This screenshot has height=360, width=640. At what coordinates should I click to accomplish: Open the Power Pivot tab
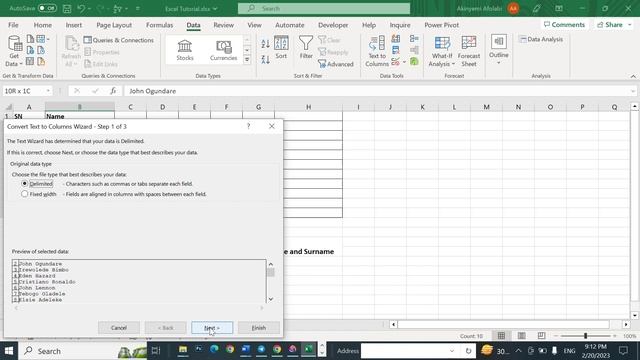pyautogui.click(x=441, y=25)
